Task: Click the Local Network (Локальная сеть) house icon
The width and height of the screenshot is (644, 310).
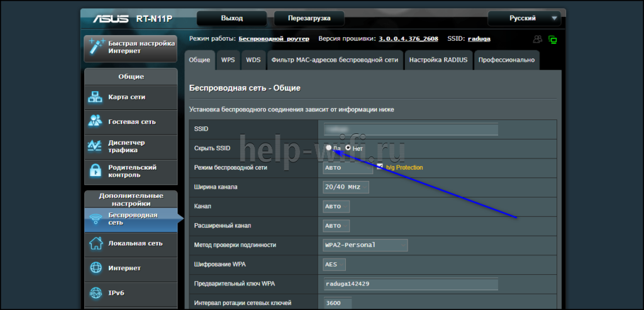Action: point(96,243)
